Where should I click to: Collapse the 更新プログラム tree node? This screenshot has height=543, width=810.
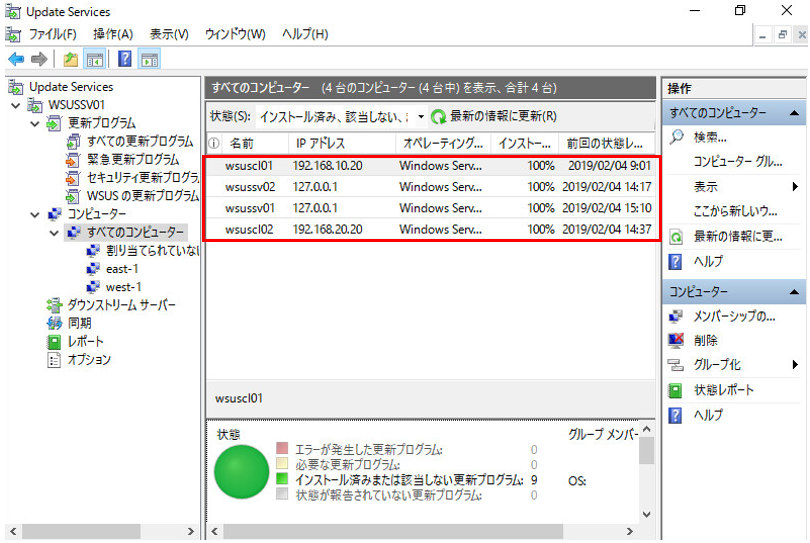[35, 124]
